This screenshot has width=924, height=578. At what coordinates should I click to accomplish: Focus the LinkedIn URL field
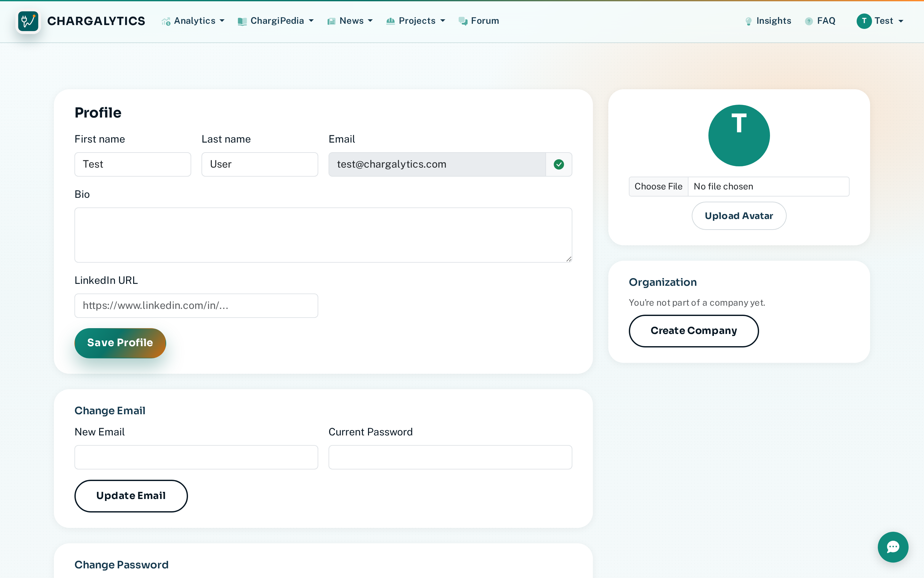196,306
